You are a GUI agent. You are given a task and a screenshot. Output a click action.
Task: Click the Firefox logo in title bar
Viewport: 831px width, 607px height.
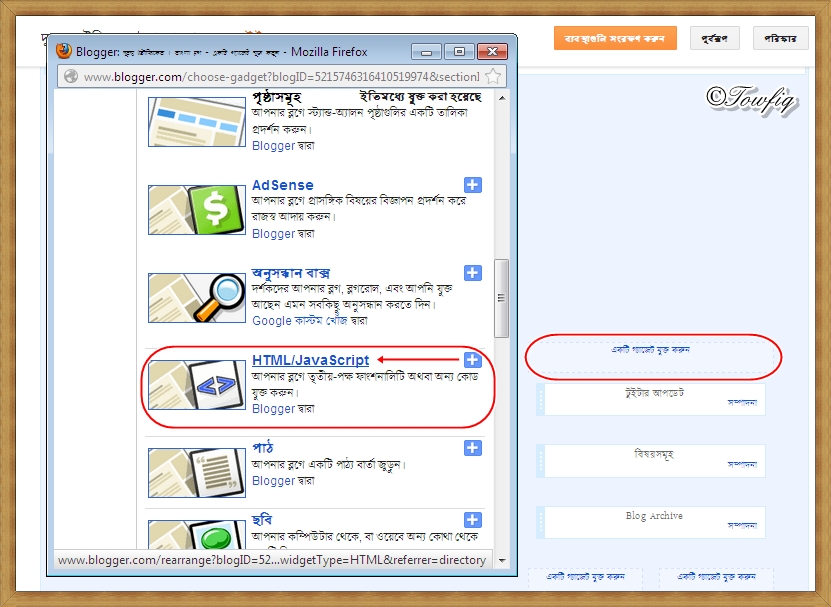(64, 51)
